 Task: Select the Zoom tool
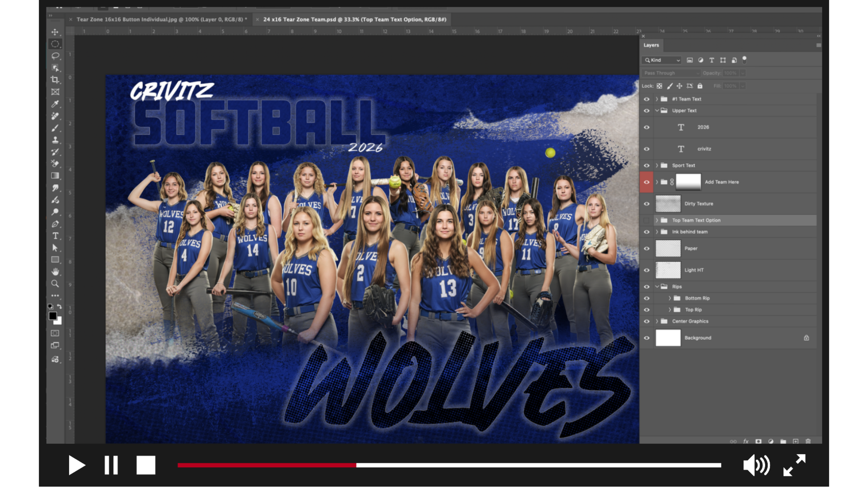click(x=55, y=284)
